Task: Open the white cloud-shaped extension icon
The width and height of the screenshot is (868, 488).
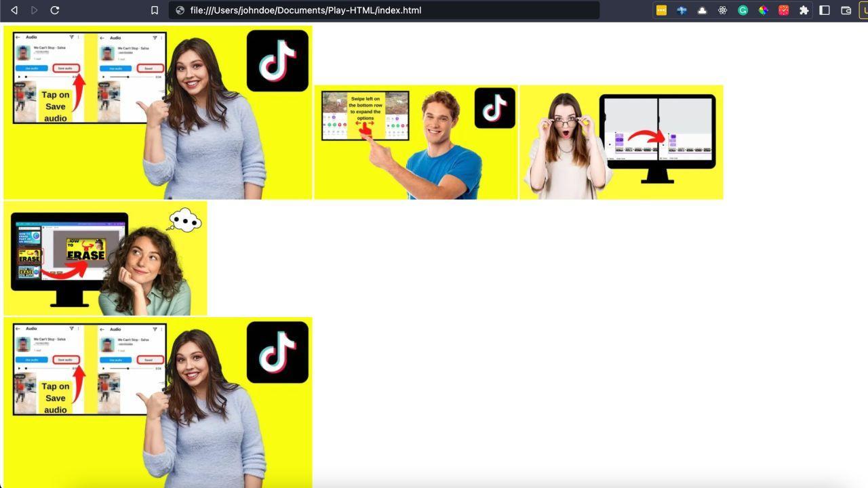Action: pos(702,10)
